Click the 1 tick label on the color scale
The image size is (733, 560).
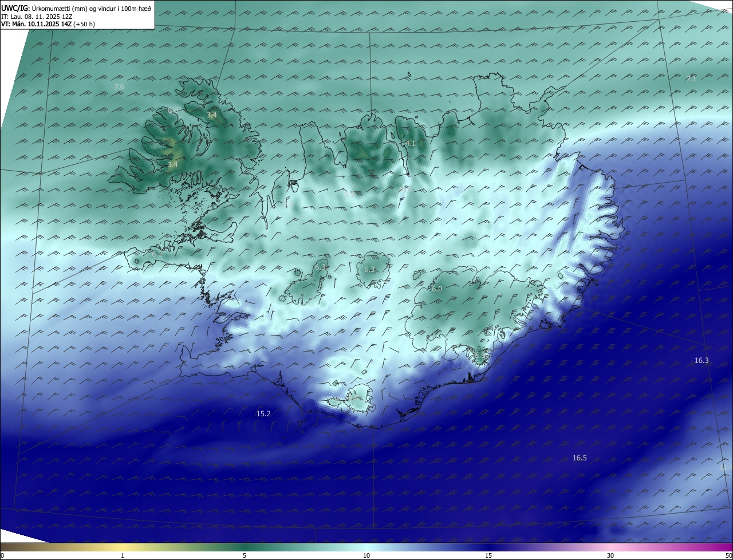[123, 555]
